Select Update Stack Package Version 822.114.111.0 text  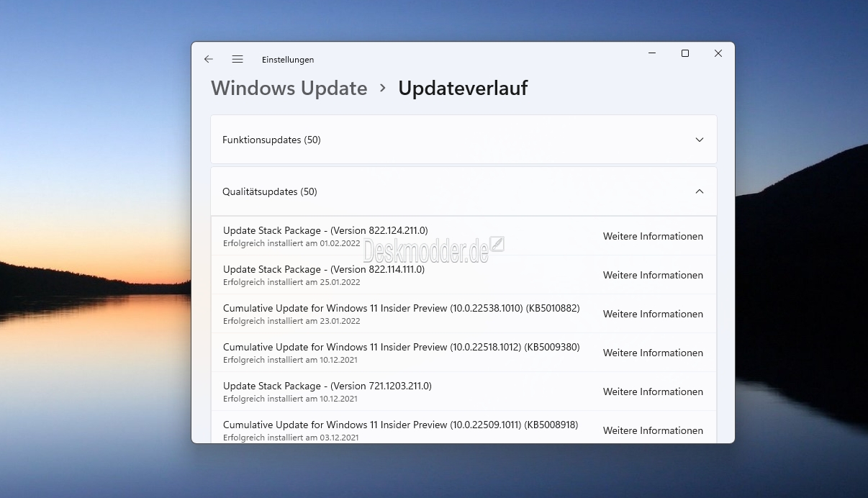click(x=324, y=269)
